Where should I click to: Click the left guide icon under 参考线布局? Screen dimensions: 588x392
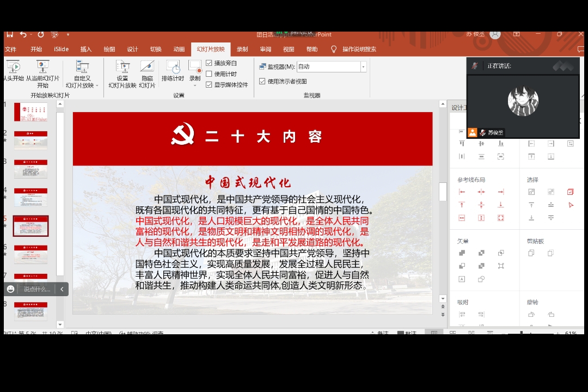462,192
